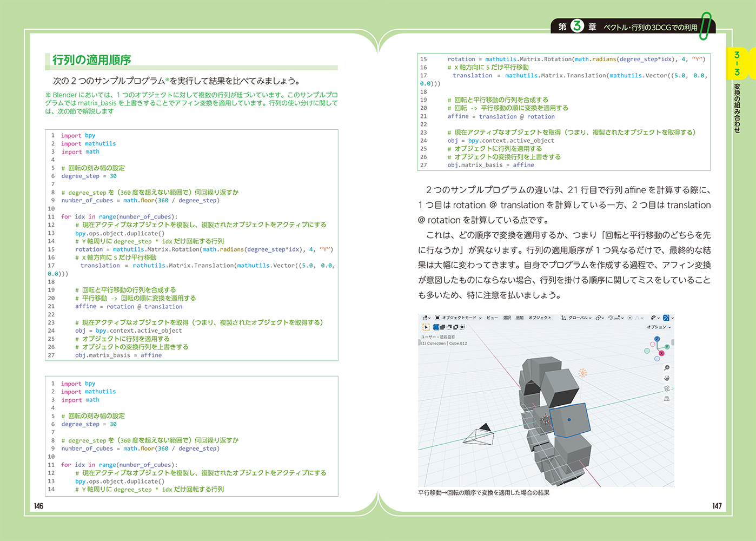Click the pan hand icon in viewport sidebar
This screenshot has width=756, height=541.
666,378
